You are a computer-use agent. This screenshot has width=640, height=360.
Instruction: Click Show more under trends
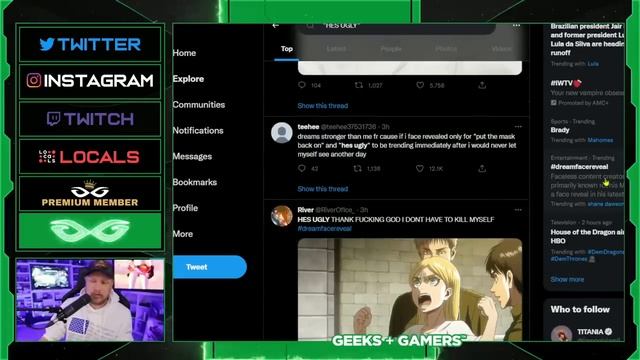coord(567,280)
